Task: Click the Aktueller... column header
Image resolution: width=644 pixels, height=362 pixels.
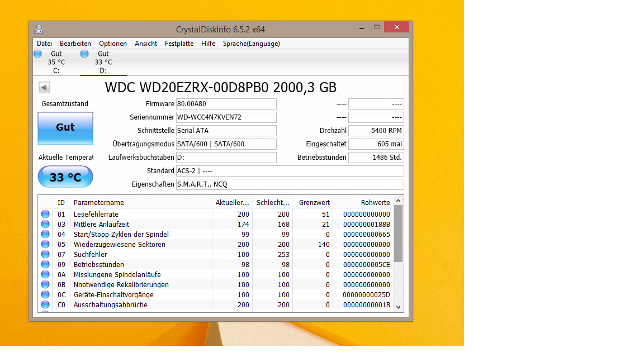Action: click(x=232, y=202)
